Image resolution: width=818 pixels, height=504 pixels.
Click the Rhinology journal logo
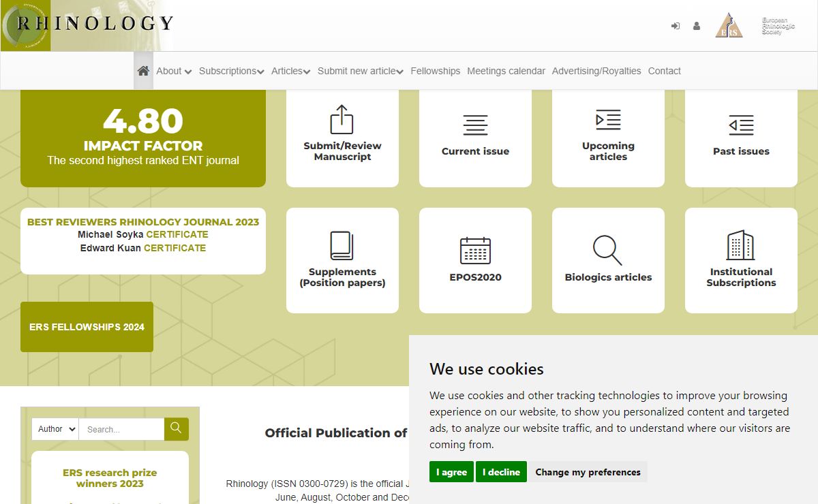[x=87, y=25]
